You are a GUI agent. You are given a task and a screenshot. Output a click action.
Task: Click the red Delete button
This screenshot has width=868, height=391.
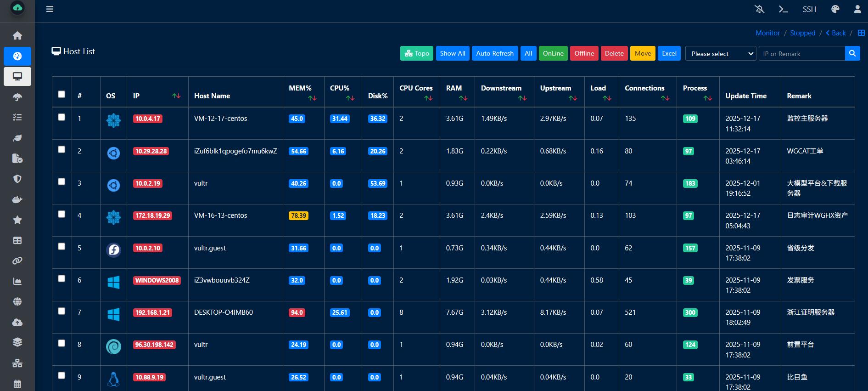pos(614,53)
